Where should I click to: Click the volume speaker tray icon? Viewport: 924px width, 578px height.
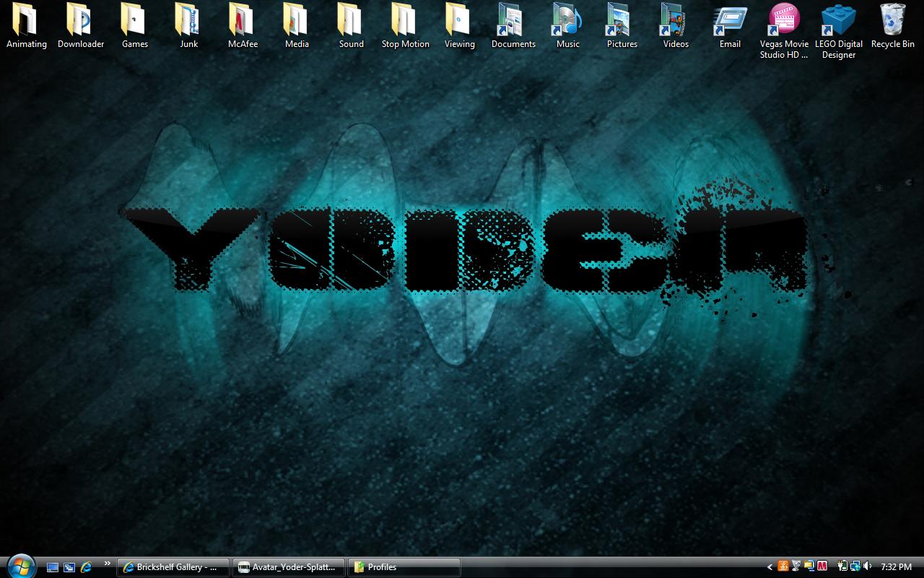[x=868, y=567]
